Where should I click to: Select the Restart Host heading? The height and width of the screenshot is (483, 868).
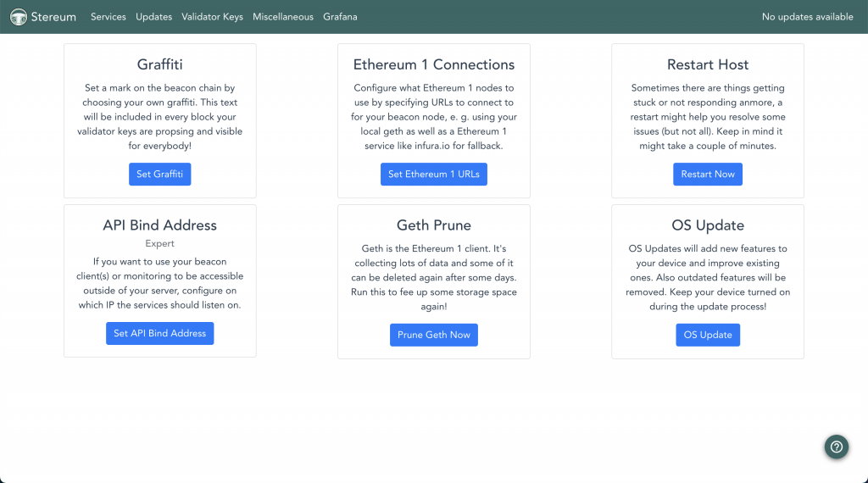pyautogui.click(x=708, y=64)
